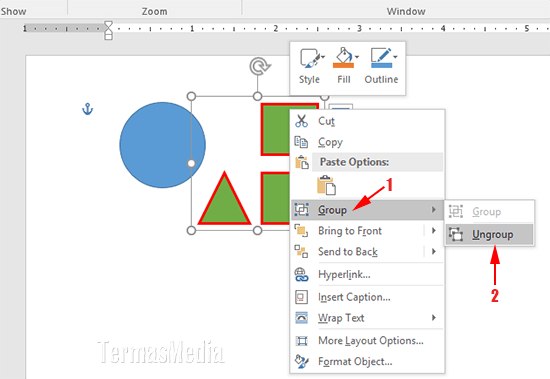Viewport: 550px width, 379px height.
Task: Open the Style dropdown arrow
Action: pyautogui.click(x=323, y=57)
